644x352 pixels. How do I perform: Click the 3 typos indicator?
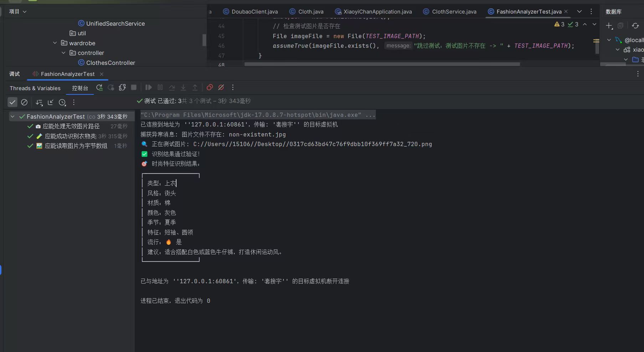573,24
